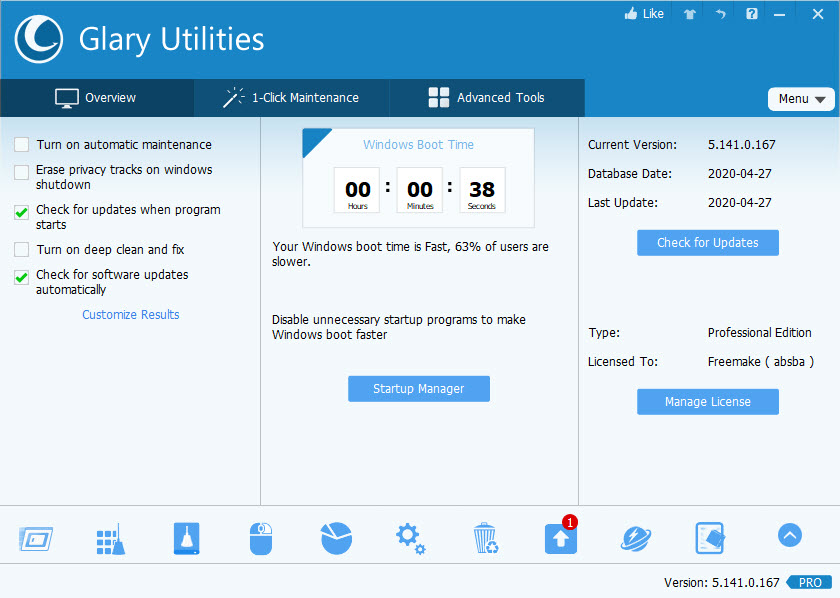Click the Like thumbs-up button
840x598 pixels.
click(644, 14)
